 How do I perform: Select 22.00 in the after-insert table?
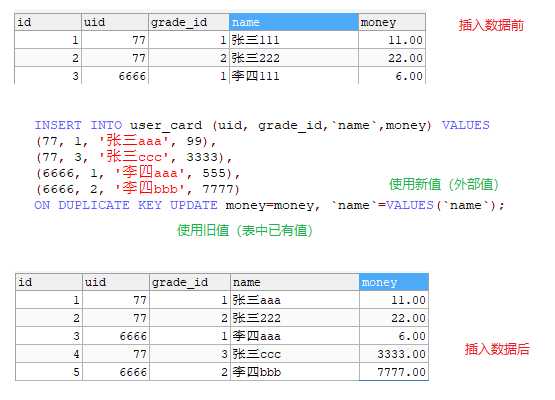click(x=394, y=318)
